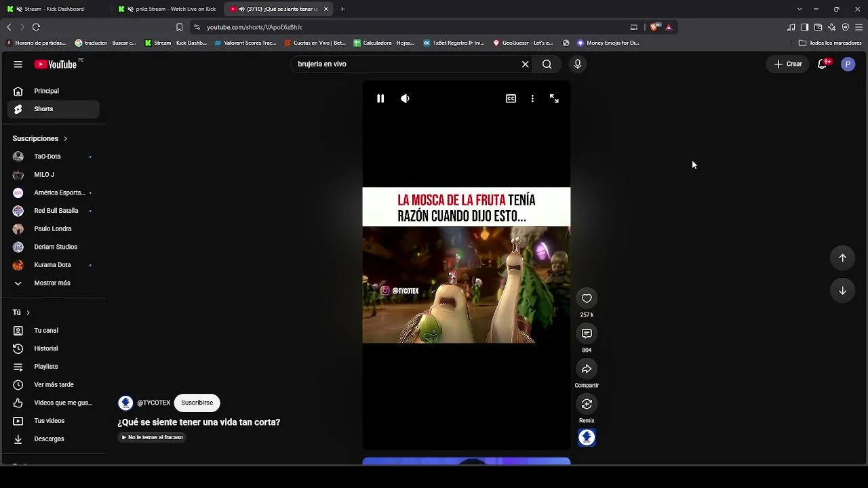The image size is (868, 488).
Task: Remix this Short
Action: [x=587, y=404]
